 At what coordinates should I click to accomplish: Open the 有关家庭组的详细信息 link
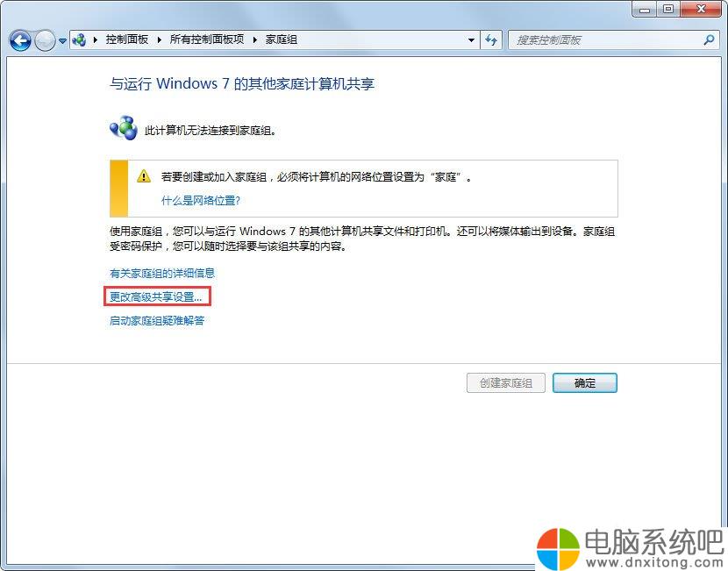[162, 274]
